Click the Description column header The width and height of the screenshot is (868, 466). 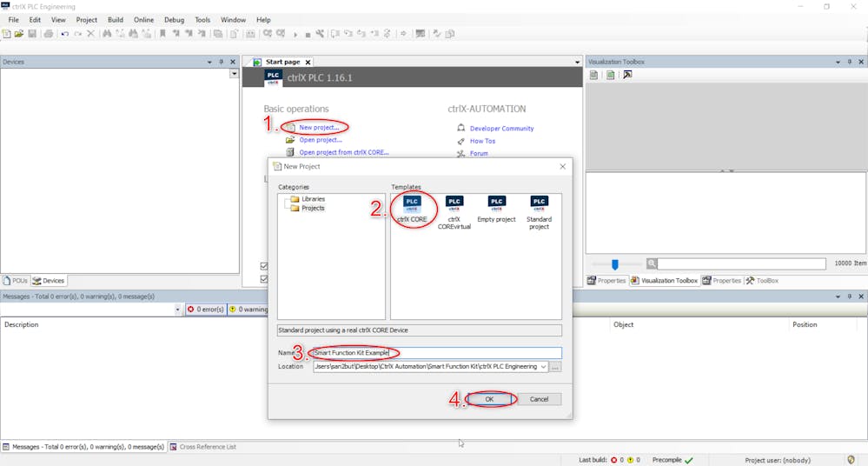point(22,324)
